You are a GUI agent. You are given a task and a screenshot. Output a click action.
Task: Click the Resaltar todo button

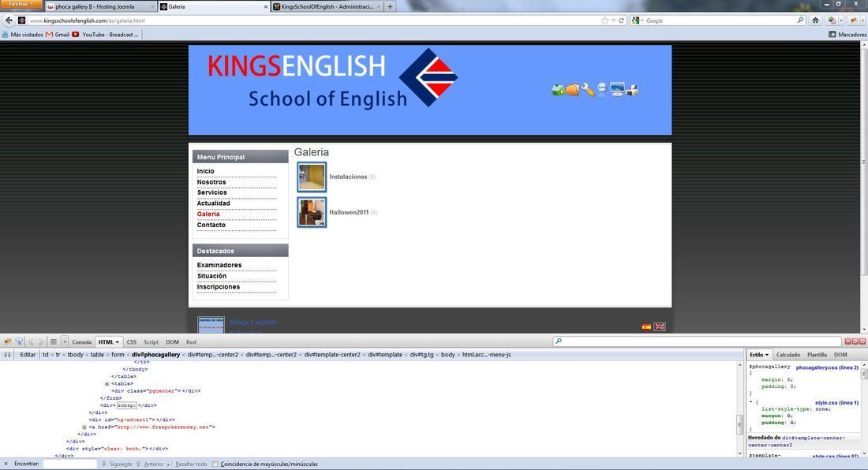point(187,464)
